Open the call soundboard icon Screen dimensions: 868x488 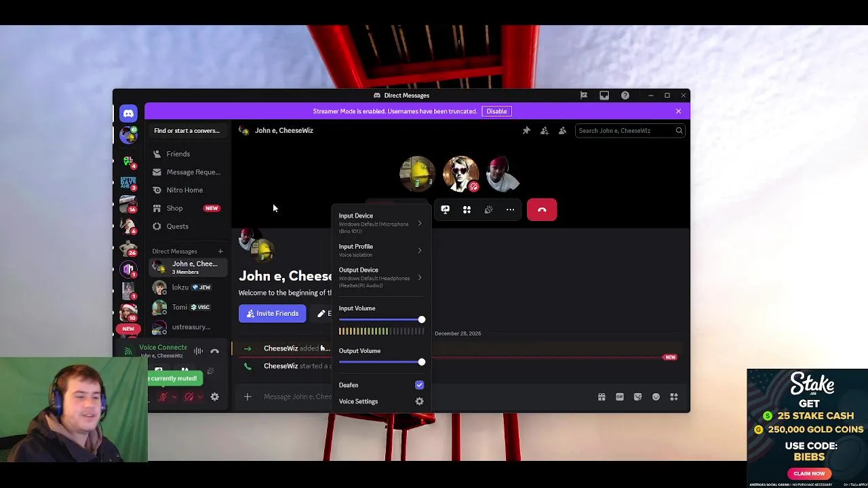488,210
